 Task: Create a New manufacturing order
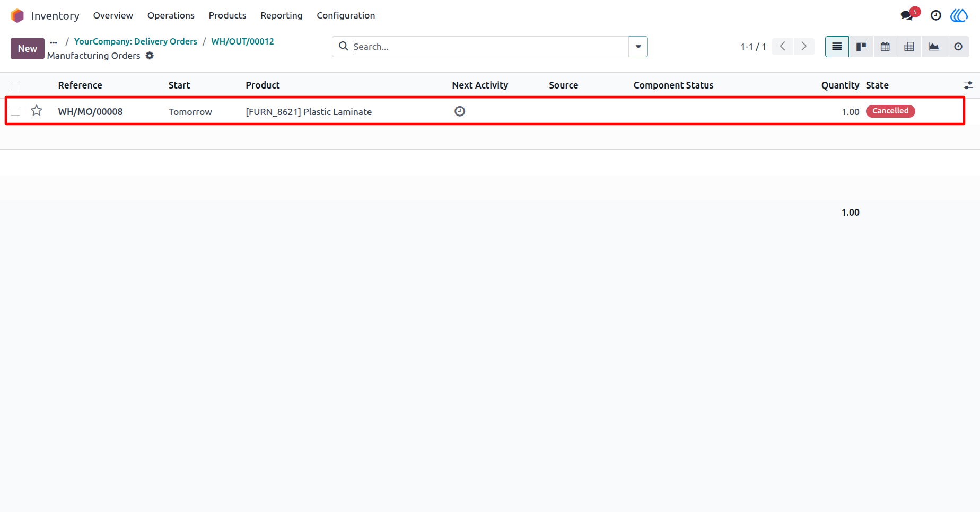(x=28, y=49)
